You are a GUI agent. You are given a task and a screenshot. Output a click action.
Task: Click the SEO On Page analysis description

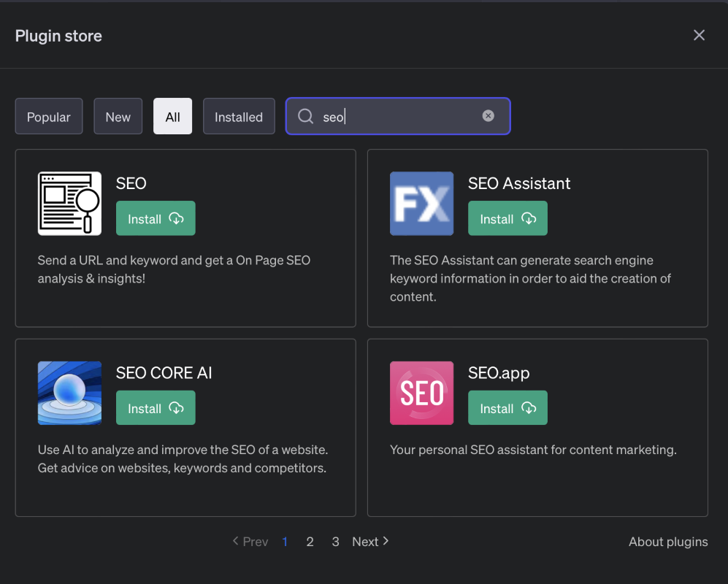pyautogui.click(x=174, y=269)
